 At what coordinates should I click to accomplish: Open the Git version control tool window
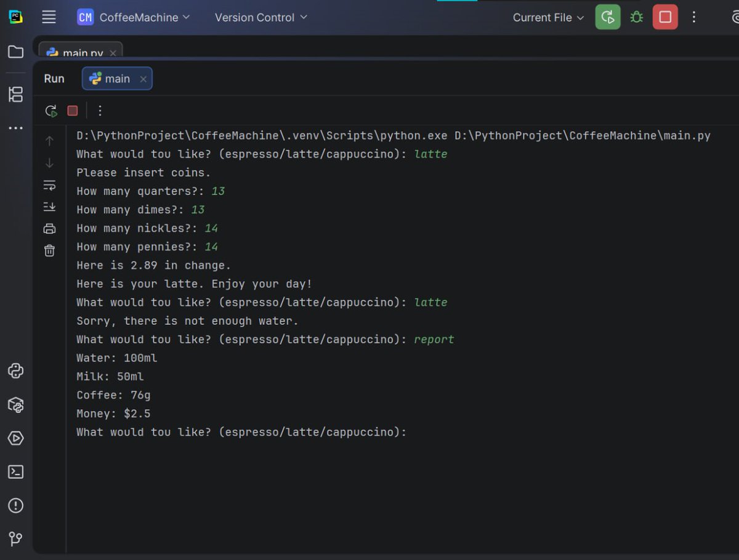(15, 539)
